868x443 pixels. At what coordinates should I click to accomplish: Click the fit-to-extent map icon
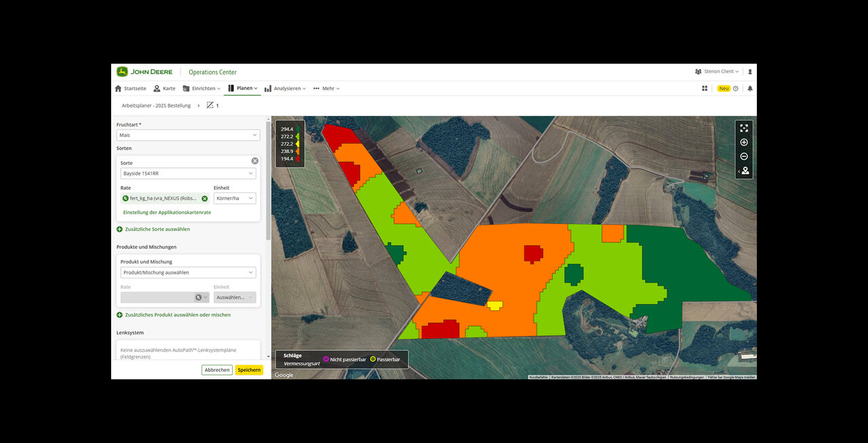pos(744,128)
